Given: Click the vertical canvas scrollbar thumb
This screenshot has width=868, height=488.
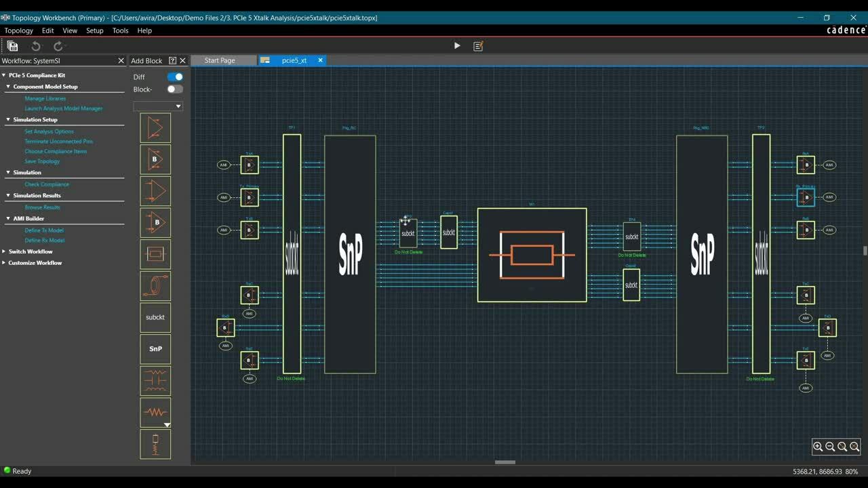Looking at the screenshot, I should [865, 250].
